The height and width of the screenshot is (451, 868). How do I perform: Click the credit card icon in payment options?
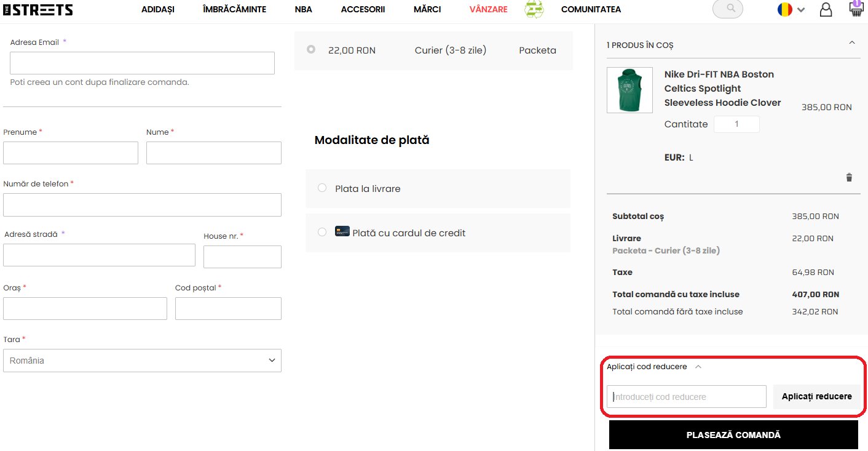pyautogui.click(x=342, y=232)
